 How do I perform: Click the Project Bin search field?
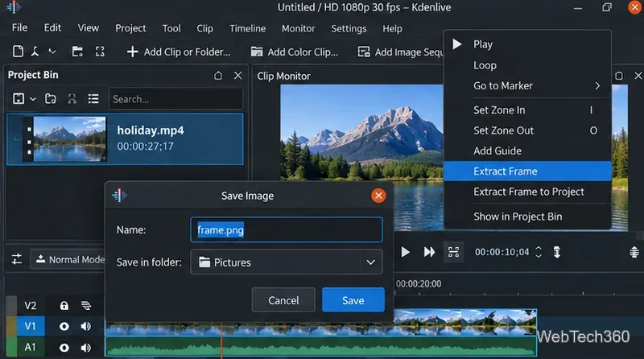click(x=175, y=98)
